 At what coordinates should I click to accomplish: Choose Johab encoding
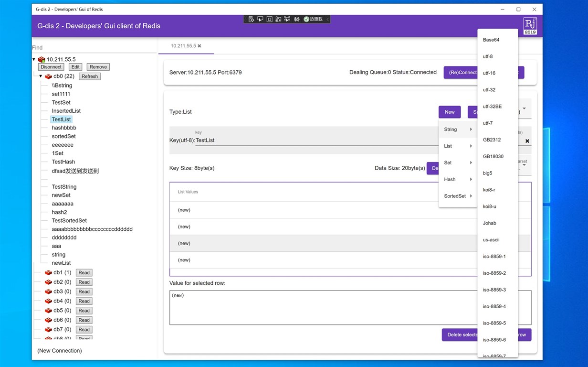coord(498,223)
